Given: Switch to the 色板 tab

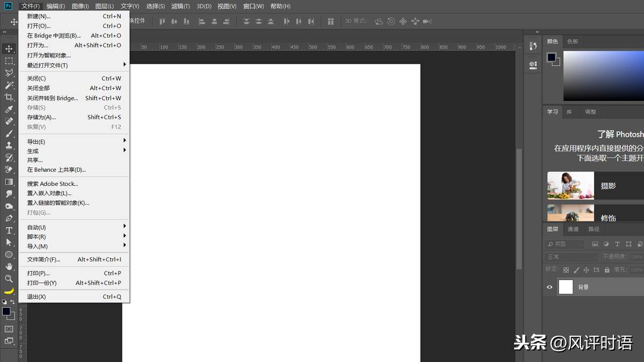Looking at the screenshot, I should click(x=573, y=41).
